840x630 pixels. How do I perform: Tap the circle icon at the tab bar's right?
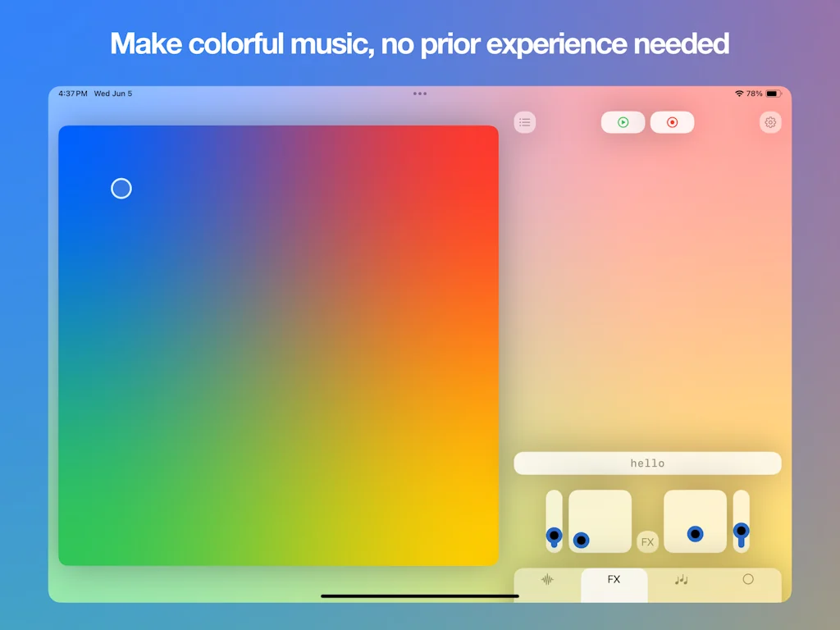(748, 579)
